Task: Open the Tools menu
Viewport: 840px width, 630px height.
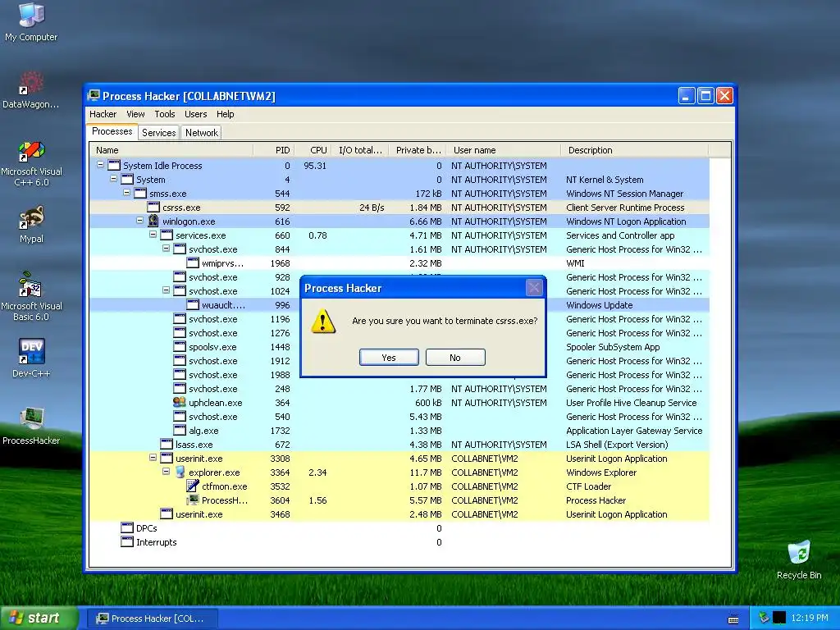Action: click(x=165, y=114)
